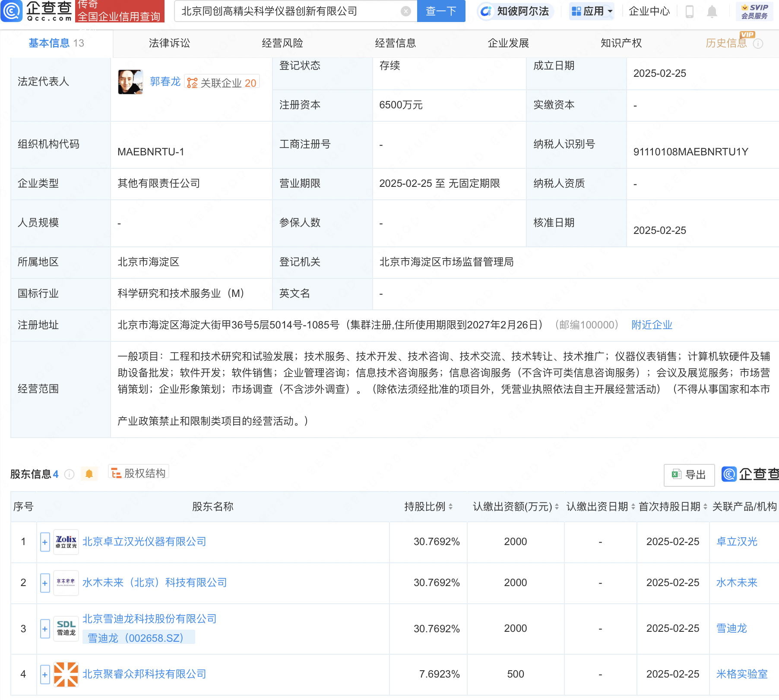This screenshot has width=779, height=700.
Task: Open notifications bell in header
Action: 712,12
